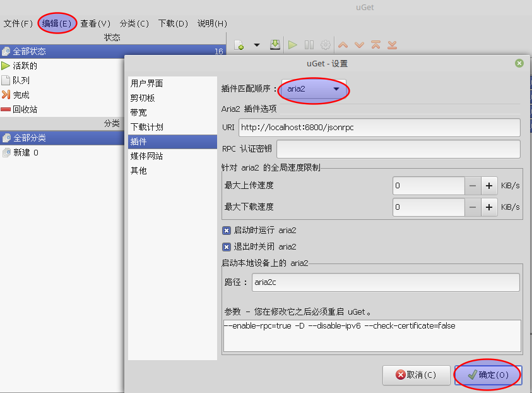The image size is (532, 393).
Task: Switch to 下载计划 settings page
Action: point(172,127)
